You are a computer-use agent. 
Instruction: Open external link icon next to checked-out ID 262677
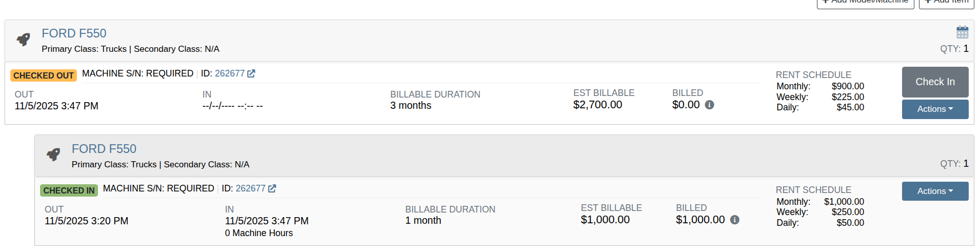pos(251,73)
